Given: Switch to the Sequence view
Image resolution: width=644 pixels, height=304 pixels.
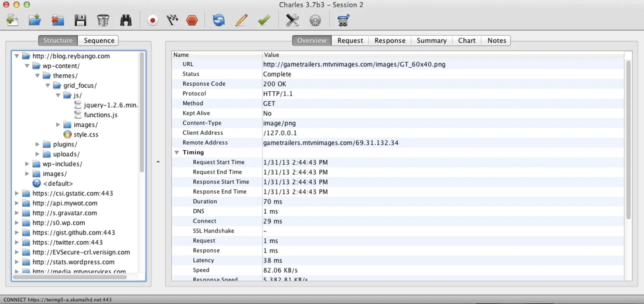Looking at the screenshot, I should (x=99, y=40).
